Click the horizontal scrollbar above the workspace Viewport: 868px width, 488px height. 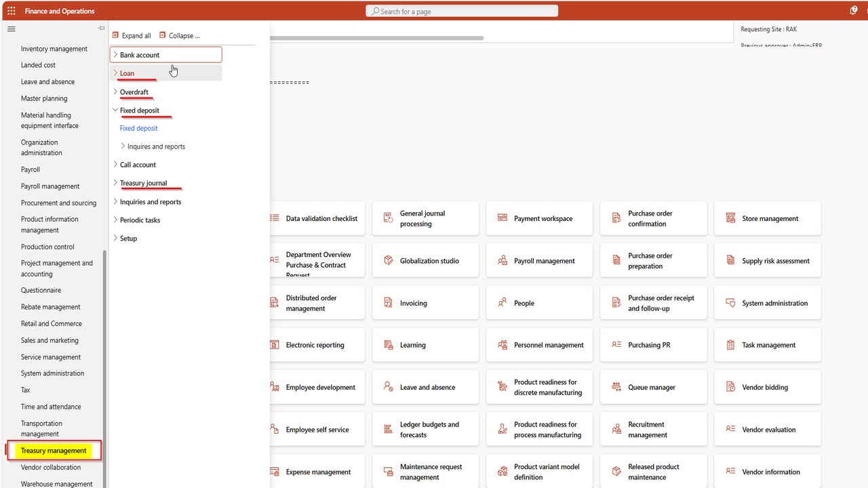coord(376,38)
